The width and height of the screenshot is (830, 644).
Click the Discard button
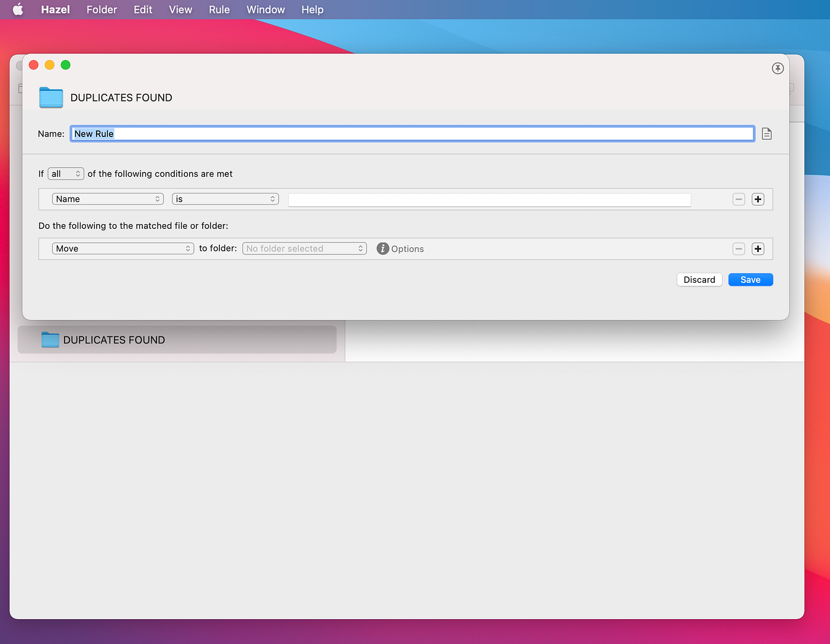click(x=700, y=280)
